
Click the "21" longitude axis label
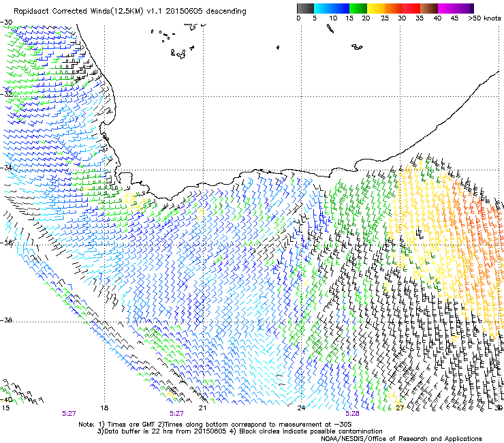coord(202,408)
